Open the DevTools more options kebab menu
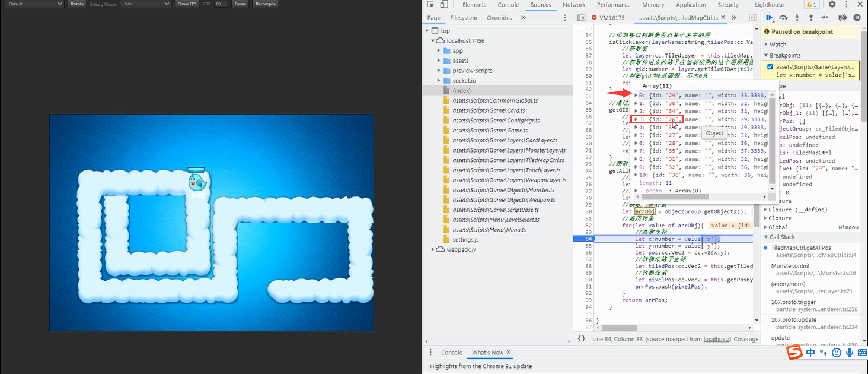868x374 pixels. point(846,5)
